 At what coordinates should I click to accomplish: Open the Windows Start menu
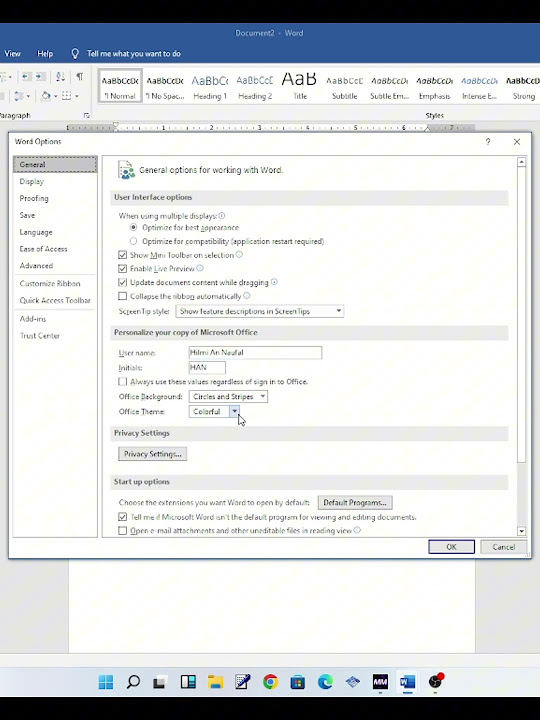106,682
